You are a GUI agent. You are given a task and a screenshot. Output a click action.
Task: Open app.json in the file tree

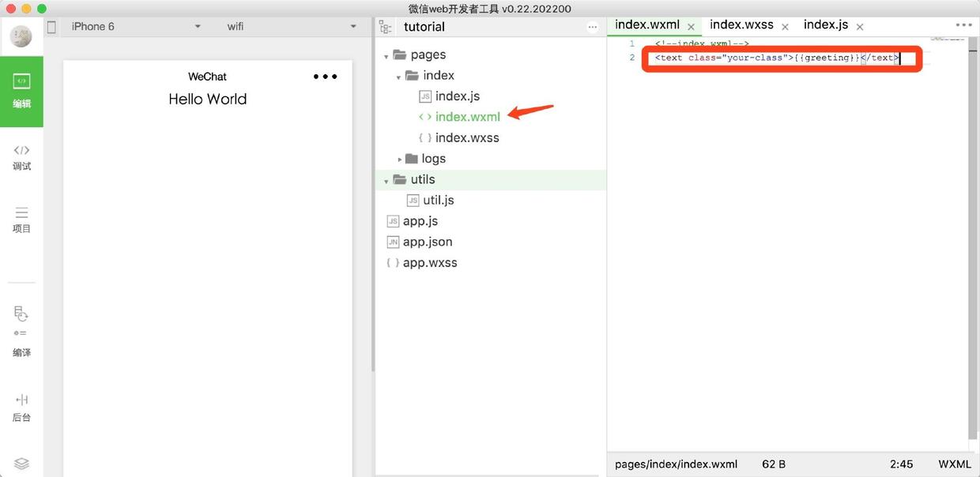[x=428, y=242]
